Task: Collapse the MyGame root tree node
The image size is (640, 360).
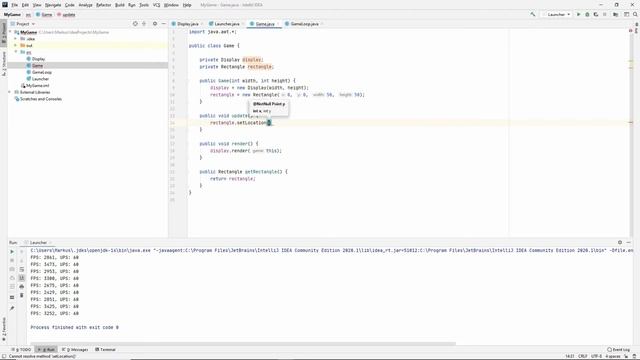Action: click(x=11, y=32)
